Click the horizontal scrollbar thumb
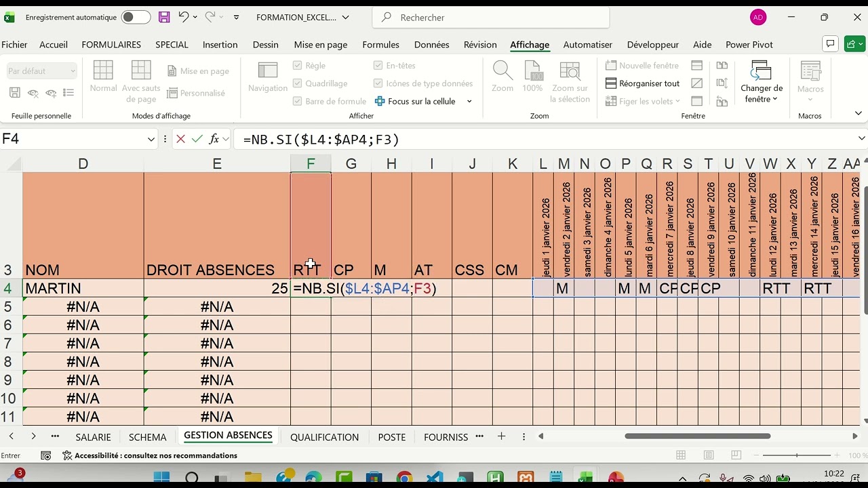Image resolution: width=868 pixels, height=488 pixels. tap(697, 436)
